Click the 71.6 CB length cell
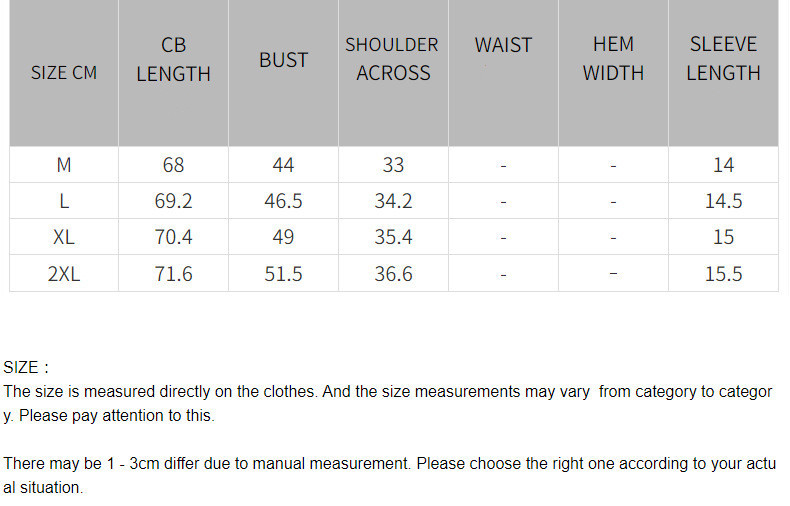790x506 pixels. coord(173,274)
